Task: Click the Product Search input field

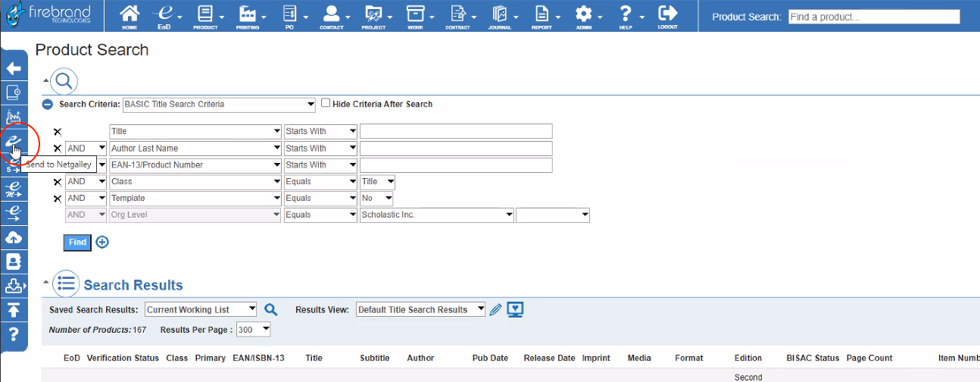Action: pyautogui.click(x=873, y=17)
